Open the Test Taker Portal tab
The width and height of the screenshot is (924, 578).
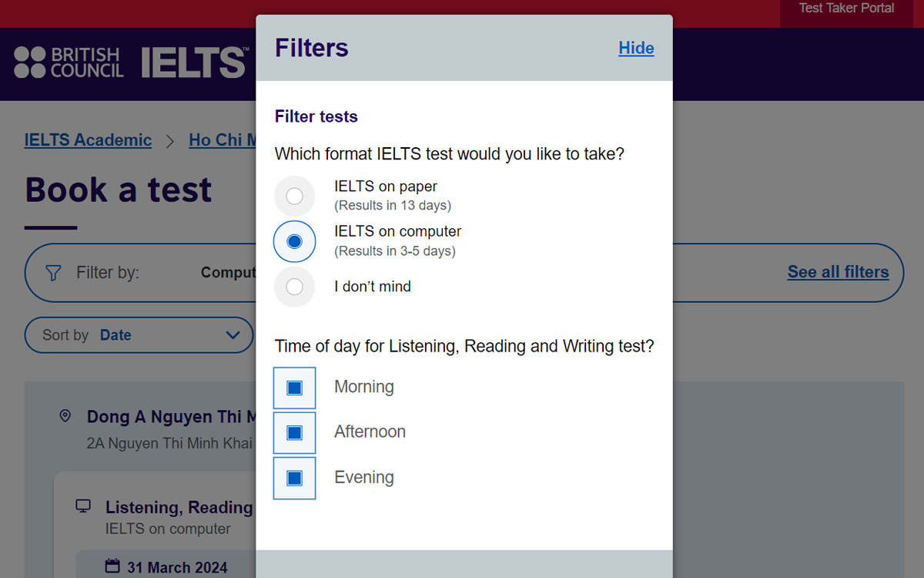(x=846, y=8)
